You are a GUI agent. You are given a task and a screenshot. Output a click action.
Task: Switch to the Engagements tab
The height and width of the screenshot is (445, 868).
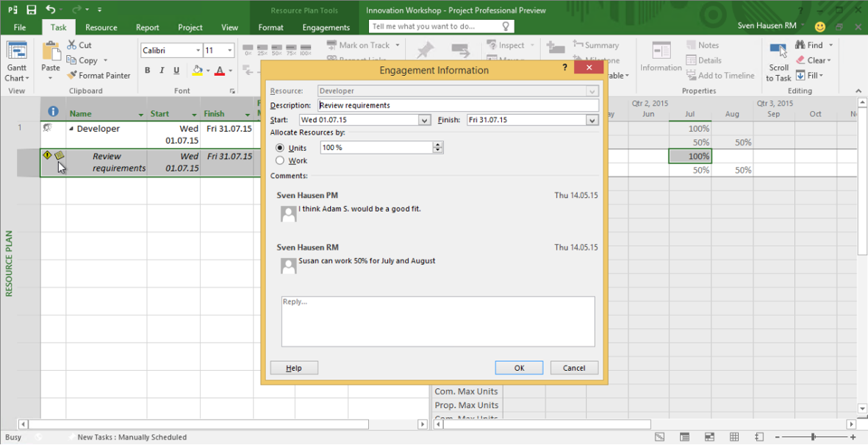pos(326,27)
